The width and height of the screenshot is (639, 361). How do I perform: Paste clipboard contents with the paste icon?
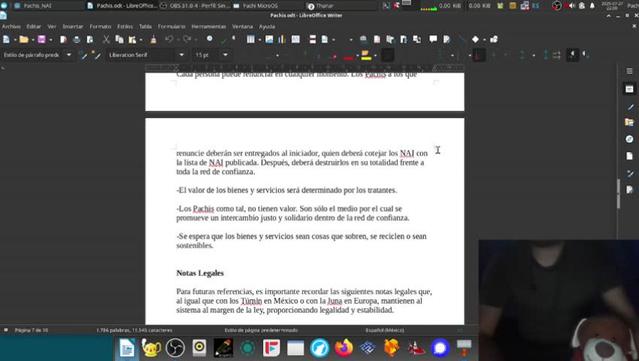click(132, 40)
